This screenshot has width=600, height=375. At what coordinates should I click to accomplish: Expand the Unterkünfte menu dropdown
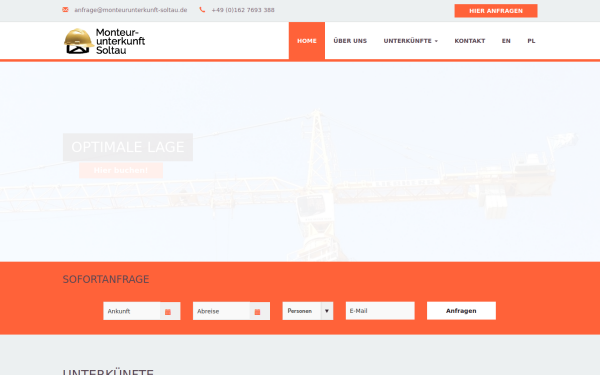point(411,41)
